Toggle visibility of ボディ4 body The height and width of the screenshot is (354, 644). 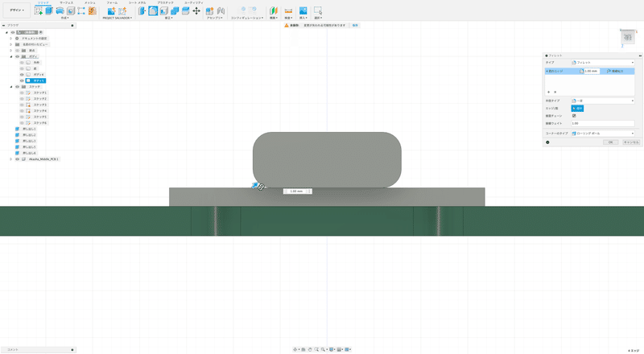(22, 75)
